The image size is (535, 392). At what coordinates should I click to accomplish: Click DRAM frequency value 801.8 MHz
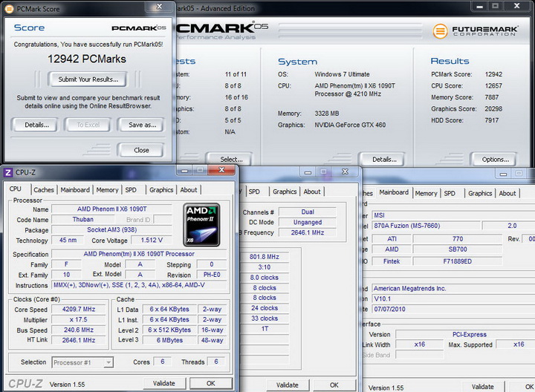click(x=264, y=257)
